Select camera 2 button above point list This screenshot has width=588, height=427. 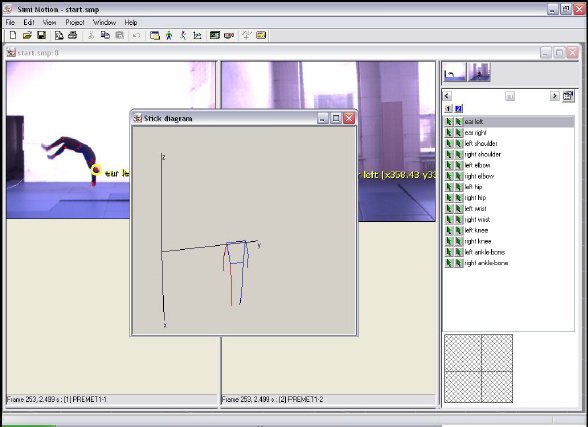coord(458,109)
